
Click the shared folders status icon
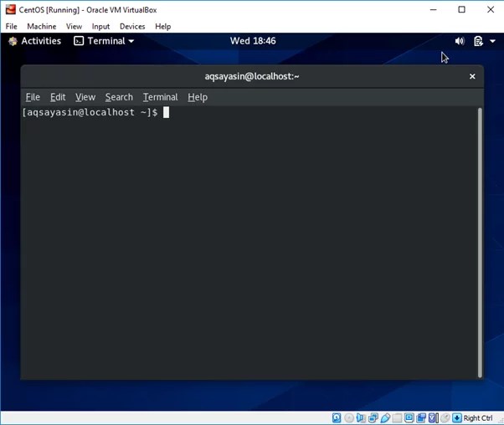coord(397,417)
